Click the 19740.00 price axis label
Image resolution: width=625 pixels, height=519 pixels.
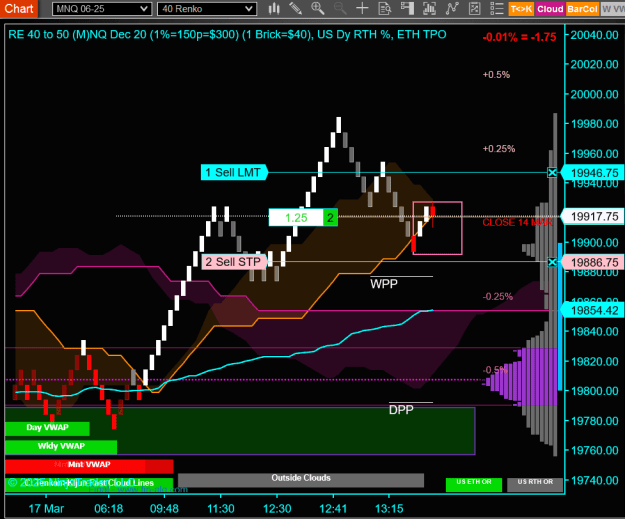coord(594,480)
